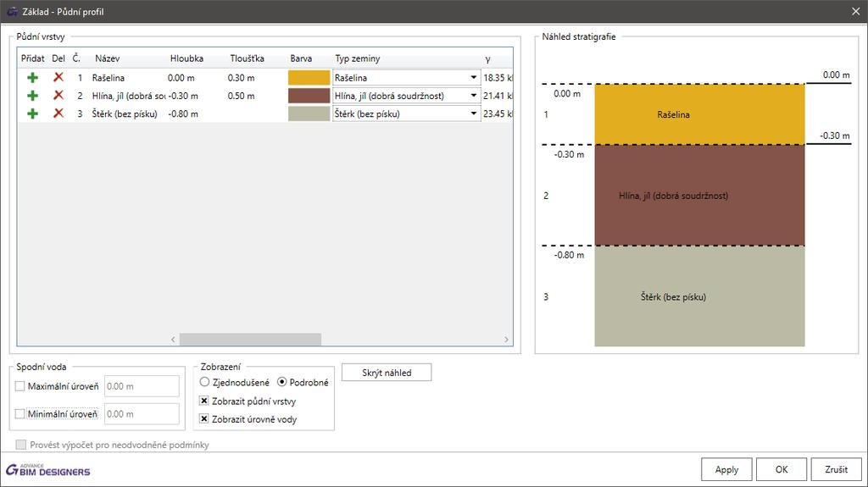Delete the Rašelina soil layer

(58, 77)
